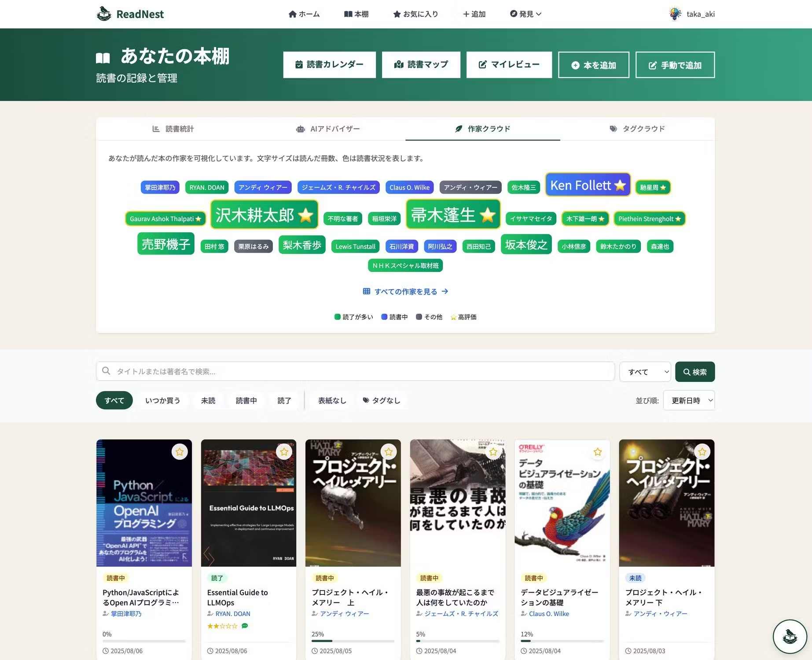Screen dimensions: 812x660
Task: Switch to the 読書統計 tab
Action: pos(173,129)
